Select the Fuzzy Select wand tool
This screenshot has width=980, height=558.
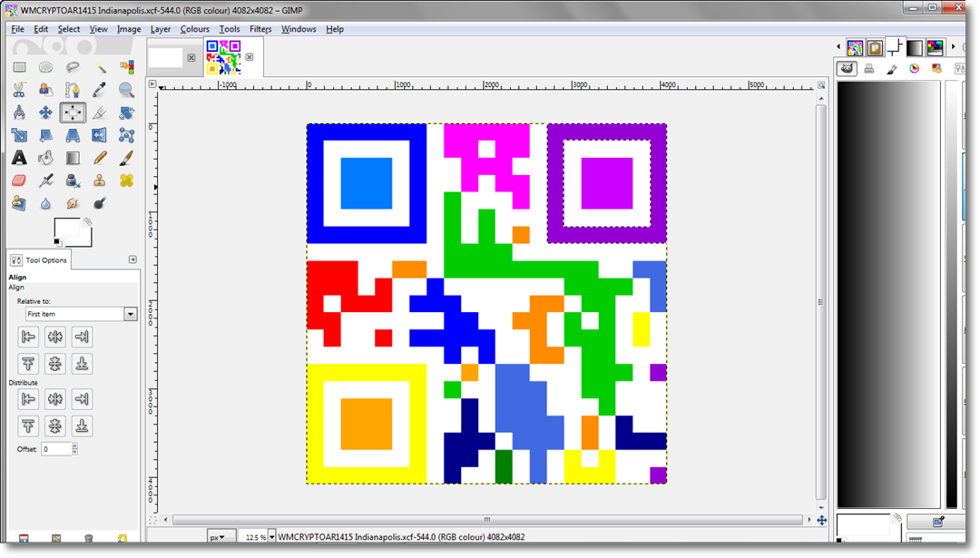coord(100,67)
